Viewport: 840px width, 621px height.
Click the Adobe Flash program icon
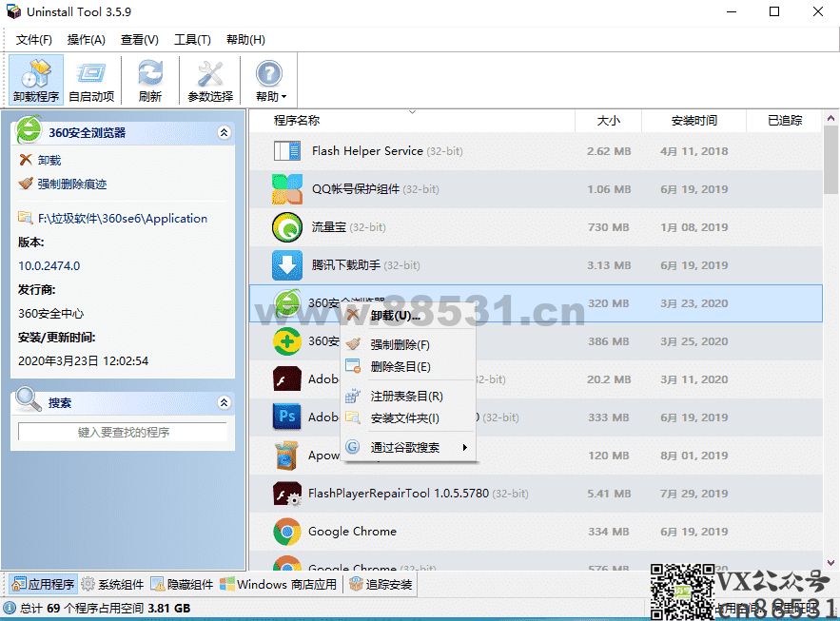287,379
